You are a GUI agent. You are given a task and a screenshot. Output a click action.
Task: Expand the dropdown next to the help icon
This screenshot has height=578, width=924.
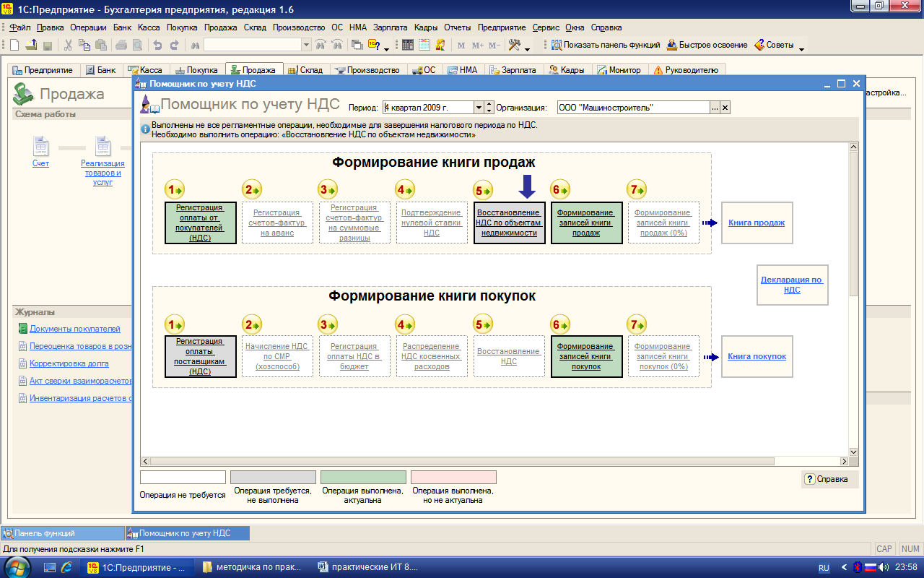(x=386, y=48)
